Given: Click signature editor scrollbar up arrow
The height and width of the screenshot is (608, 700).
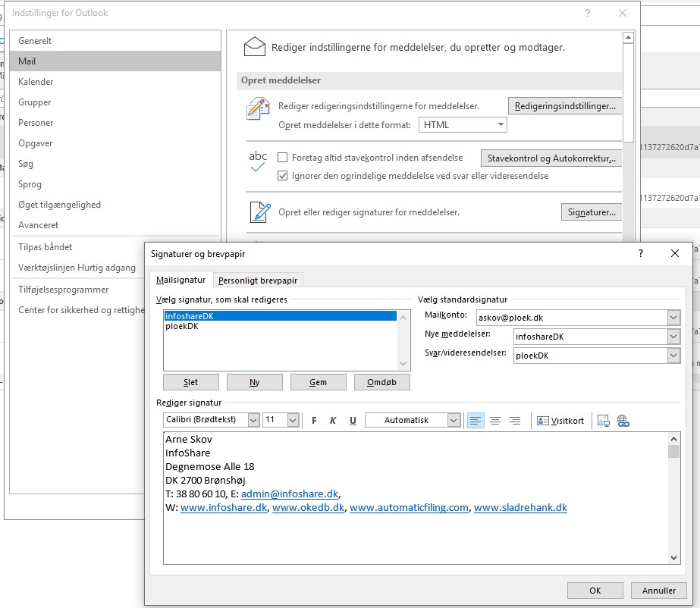Looking at the screenshot, I should [x=673, y=439].
